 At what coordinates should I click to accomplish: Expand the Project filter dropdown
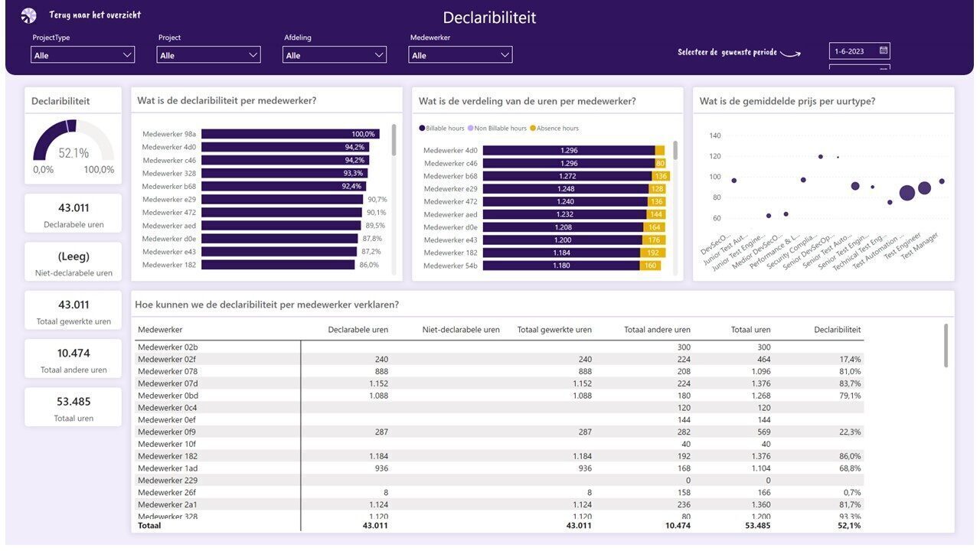[208, 55]
